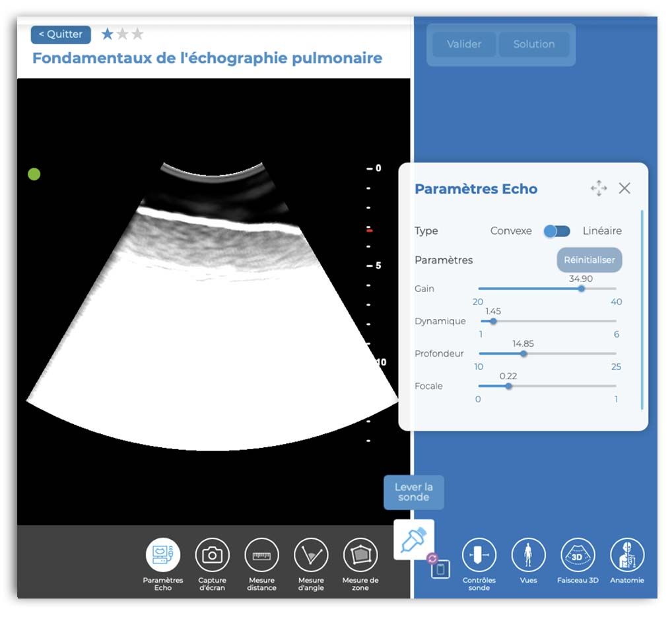Open the Anatomie skeleton panel

pyautogui.click(x=626, y=555)
